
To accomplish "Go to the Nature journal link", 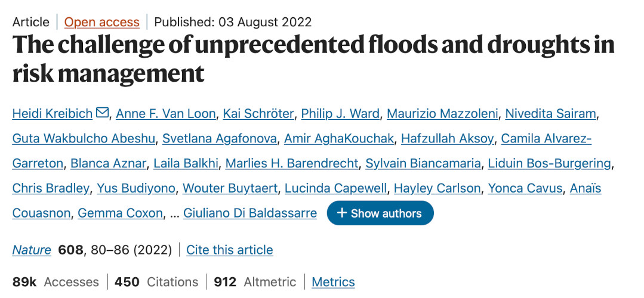I will tap(32, 250).
